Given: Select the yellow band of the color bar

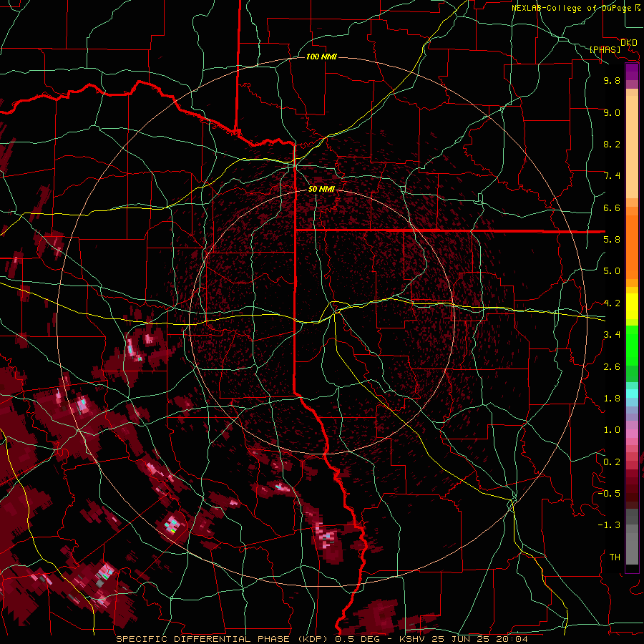Looking at the screenshot, I should pos(632,306).
